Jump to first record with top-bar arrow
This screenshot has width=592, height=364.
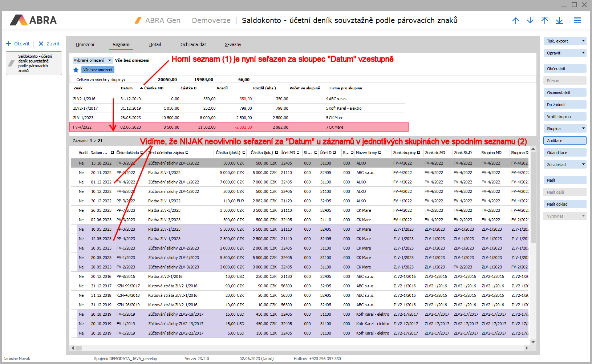(544, 21)
